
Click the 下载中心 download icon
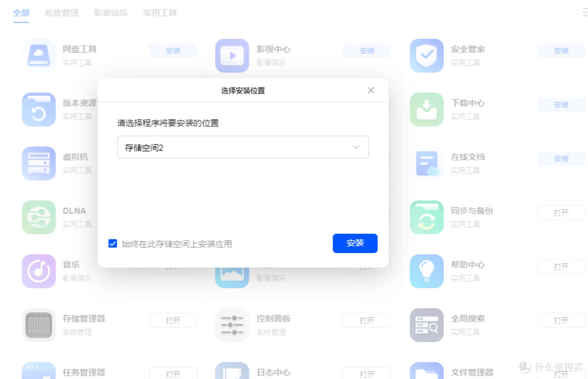click(x=427, y=109)
